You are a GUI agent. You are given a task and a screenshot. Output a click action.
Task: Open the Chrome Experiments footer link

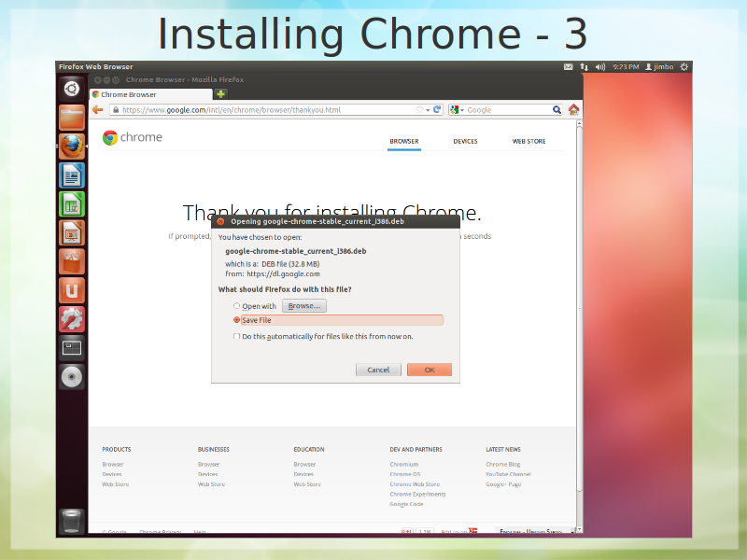point(417,495)
